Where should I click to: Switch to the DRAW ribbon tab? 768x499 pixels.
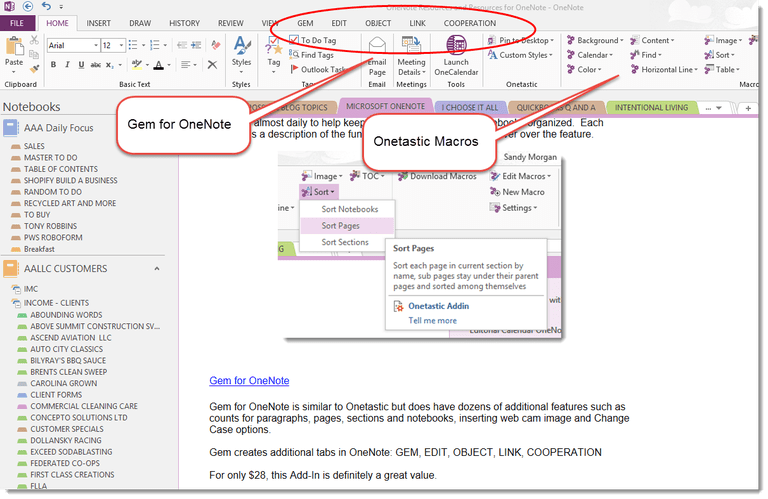140,23
